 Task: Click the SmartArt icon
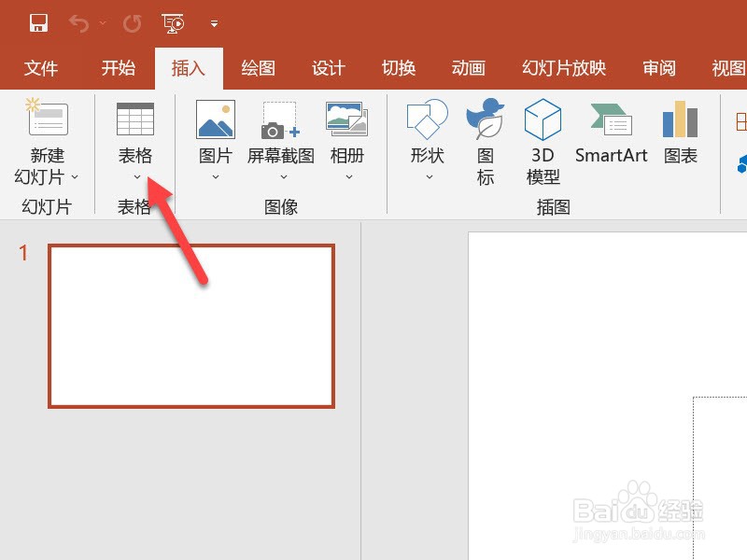click(x=612, y=119)
